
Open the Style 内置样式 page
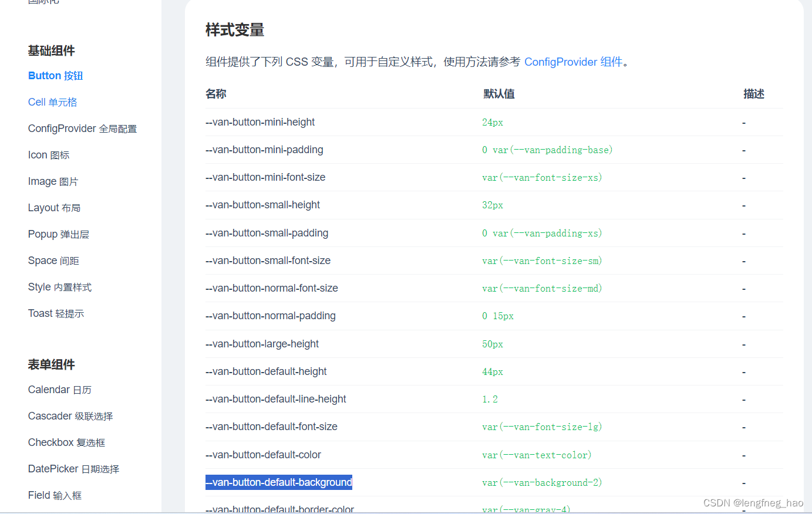(x=59, y=286)
